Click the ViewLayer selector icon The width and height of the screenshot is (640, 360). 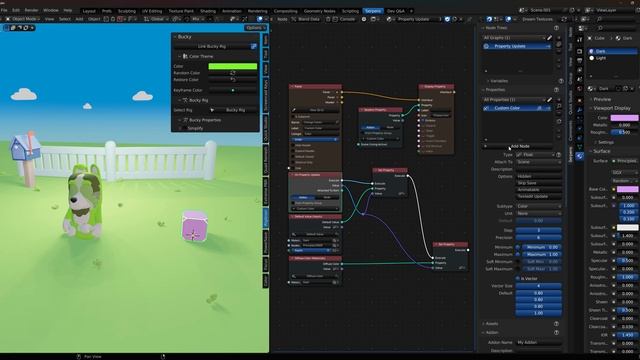click(589, 10)
